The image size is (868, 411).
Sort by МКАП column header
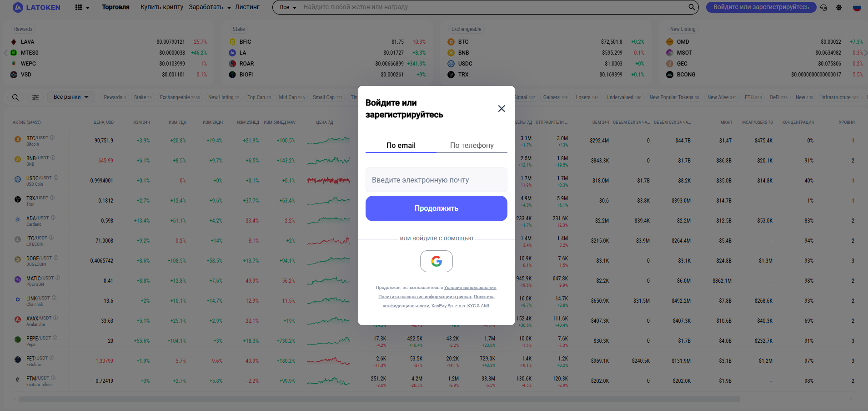tap(726, 122)
